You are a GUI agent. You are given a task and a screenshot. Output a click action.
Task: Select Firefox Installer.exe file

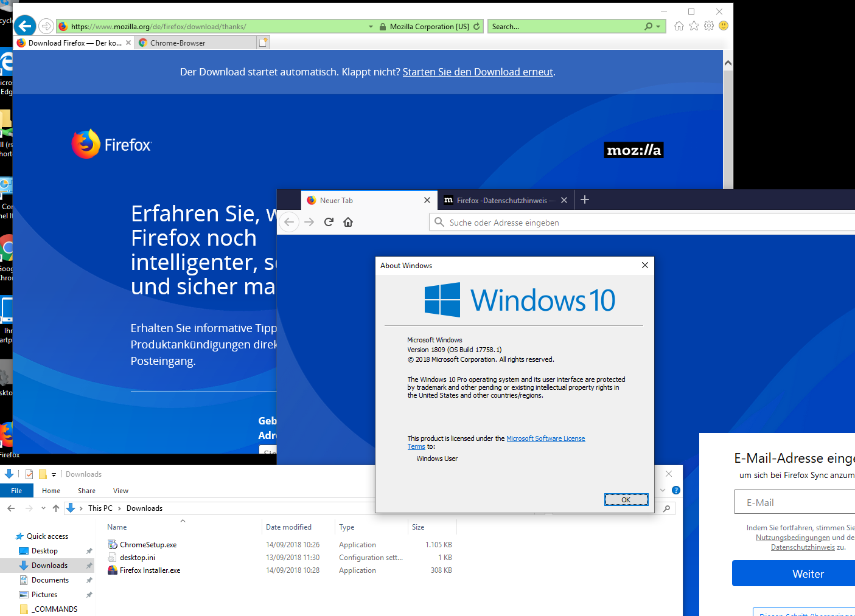pyautogui.click(x=150, y=570)
